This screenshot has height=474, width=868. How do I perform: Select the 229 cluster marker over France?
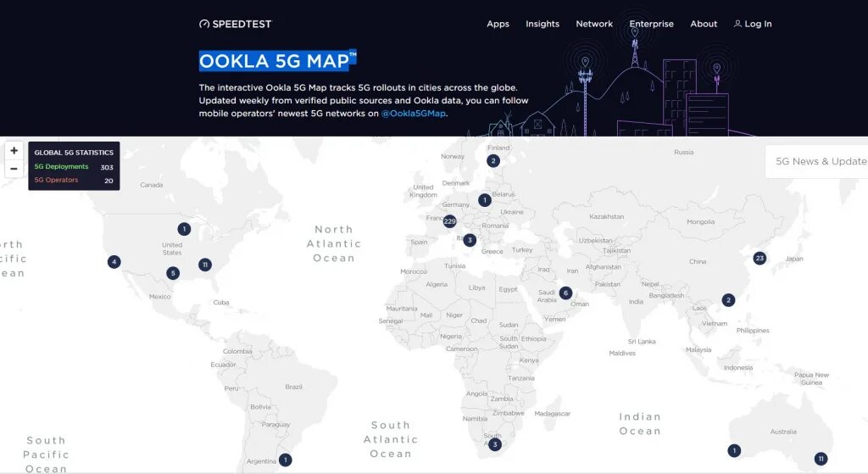449,221
